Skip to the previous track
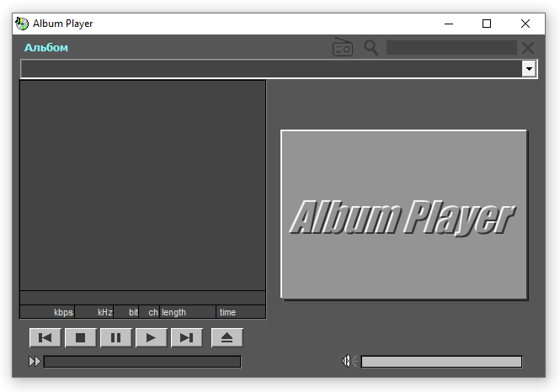Screen dimensions: 560x392 45,337
